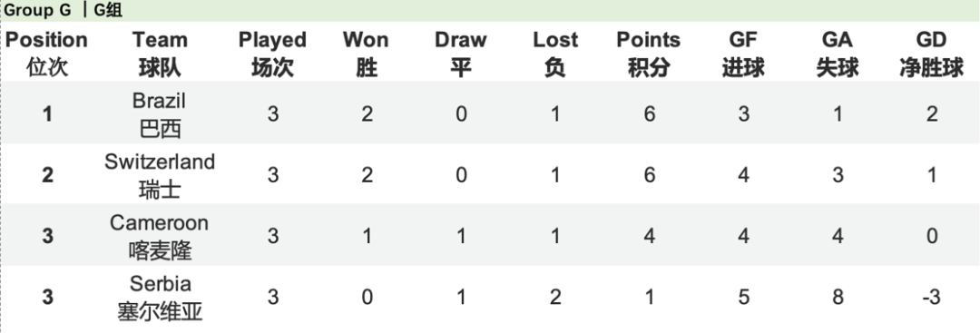Select the Switzerland team cell
The image size is (980, 333).
(x=160, y=175)
